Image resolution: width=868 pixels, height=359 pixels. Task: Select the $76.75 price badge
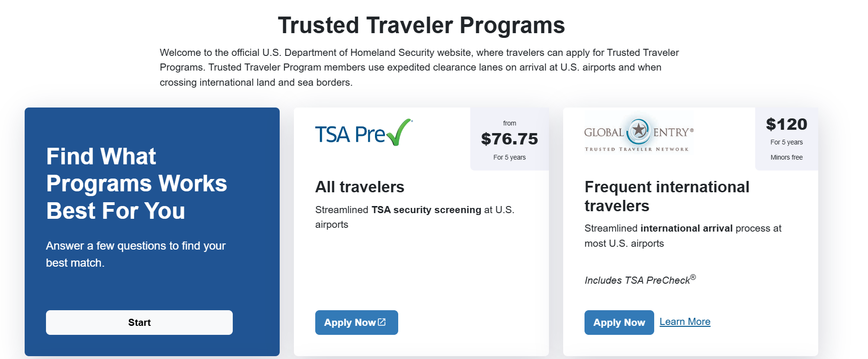point(509,139)
